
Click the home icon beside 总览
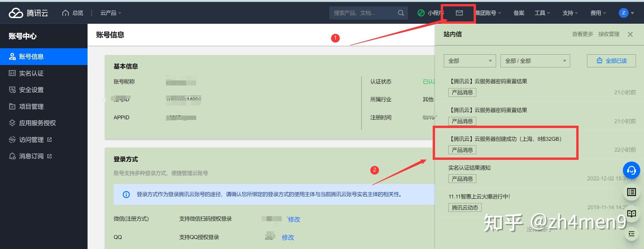[x=65, y=13]
